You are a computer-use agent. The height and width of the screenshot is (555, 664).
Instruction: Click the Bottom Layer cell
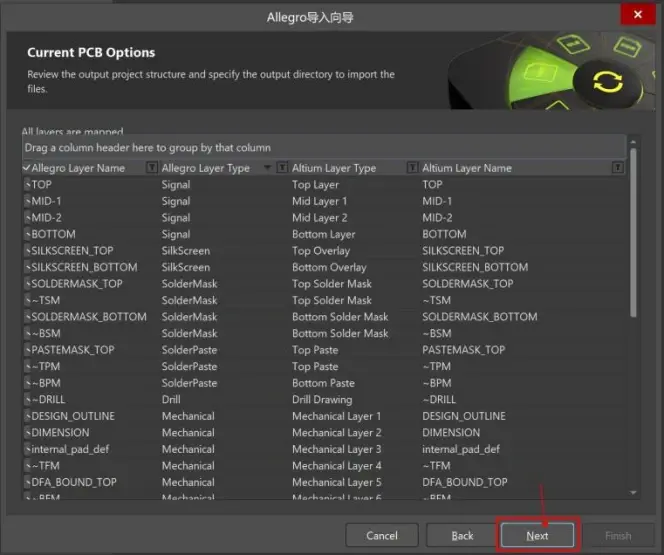click(x=324, y=234)
